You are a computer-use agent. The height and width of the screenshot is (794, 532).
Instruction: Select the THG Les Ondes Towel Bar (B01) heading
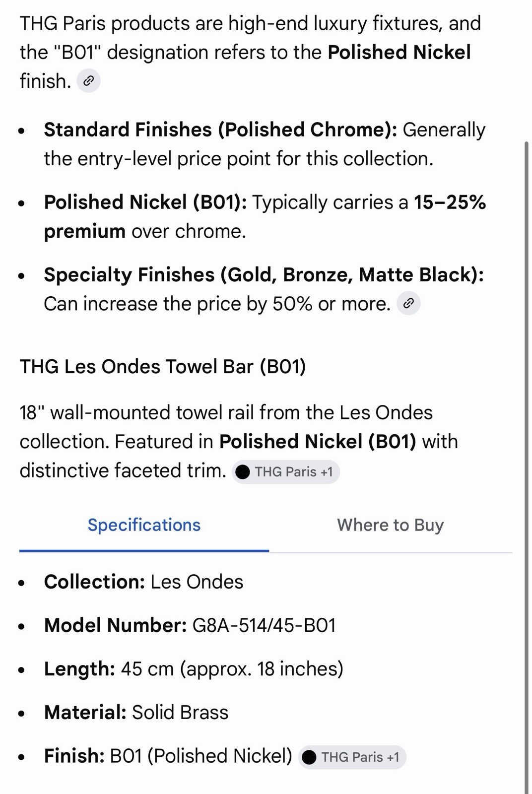point(163,367)
